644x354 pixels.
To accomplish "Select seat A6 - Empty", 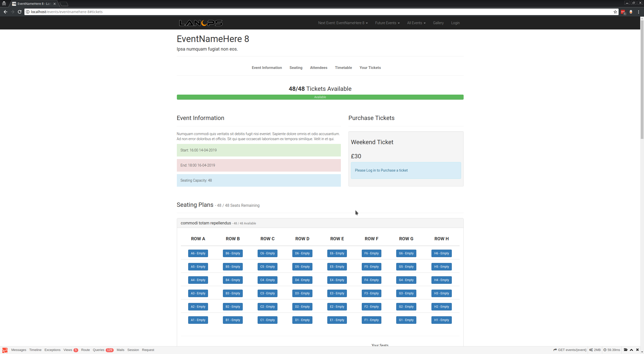I will 198,253.
